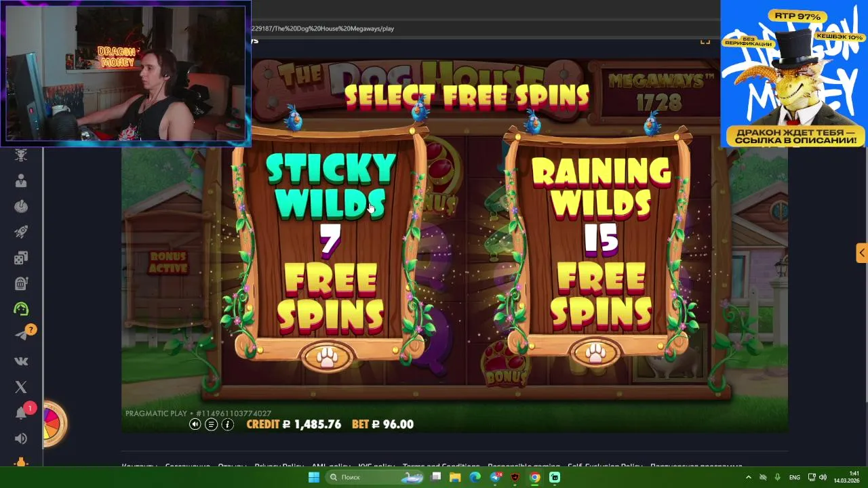Open the Telegram icon in sidebar
868x488 pixels.
click(21, 335)
